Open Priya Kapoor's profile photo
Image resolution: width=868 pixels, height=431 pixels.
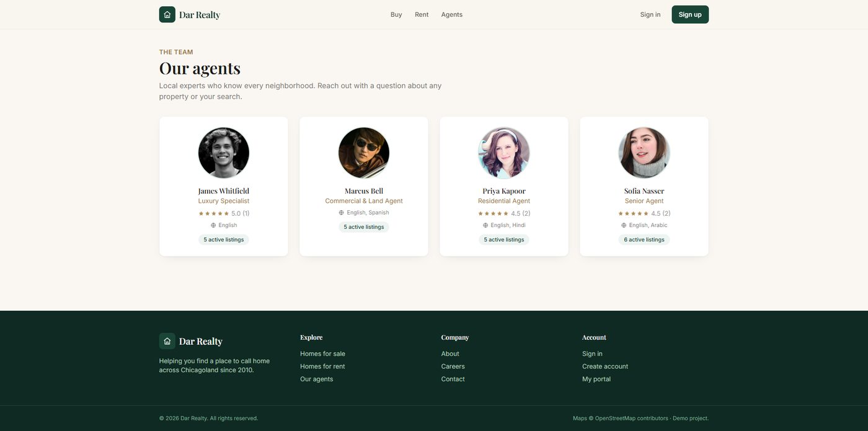504,153
